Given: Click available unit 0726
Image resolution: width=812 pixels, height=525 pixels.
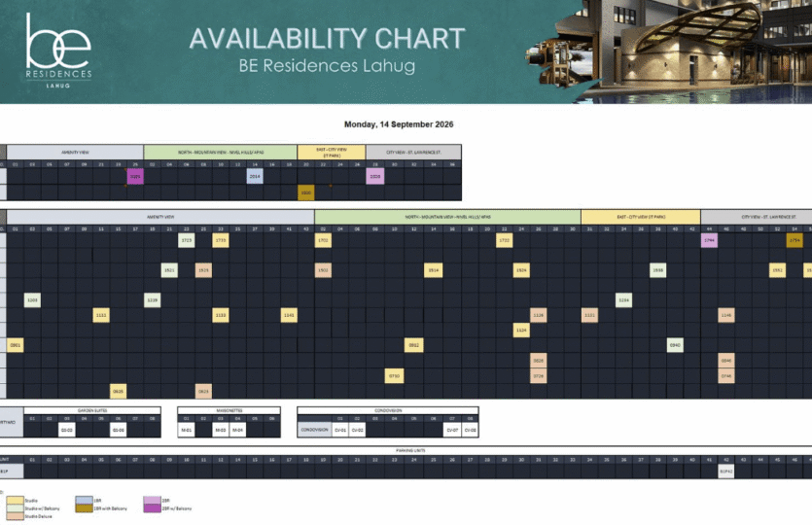Looking at the screenshot, I should [539, 376].
